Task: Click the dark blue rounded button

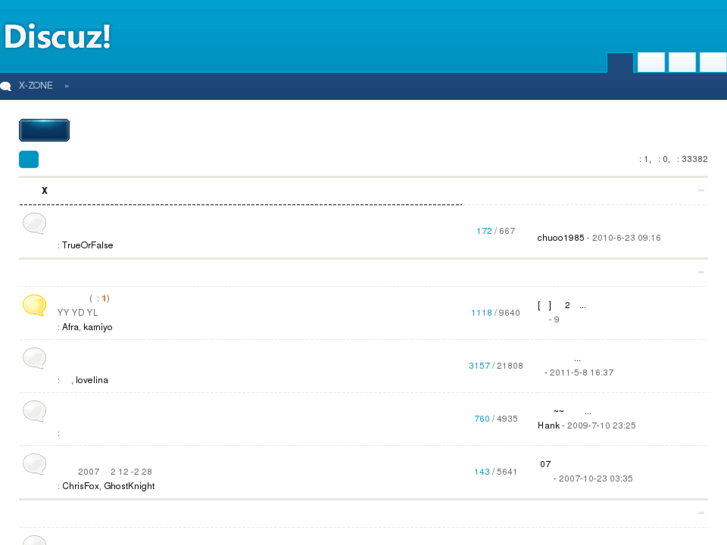Action: pos(45,130)
